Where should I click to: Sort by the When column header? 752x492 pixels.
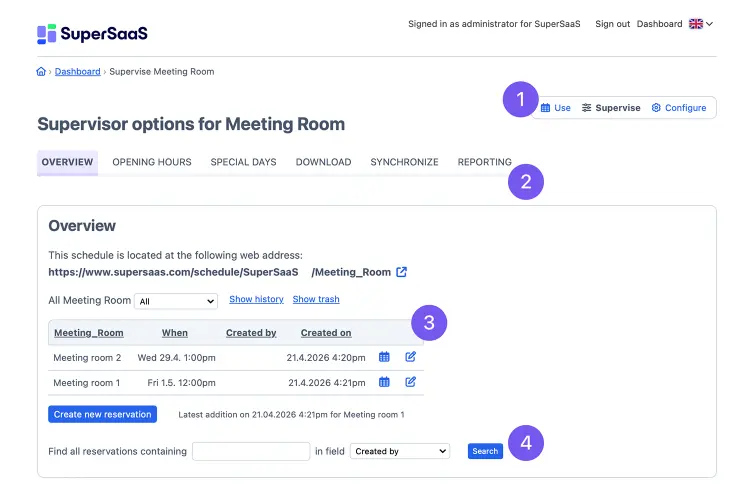coord(175,333)
